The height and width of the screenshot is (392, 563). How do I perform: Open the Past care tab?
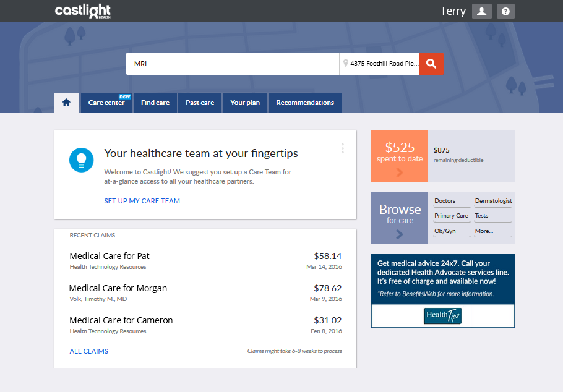click(x=200, y=103)
